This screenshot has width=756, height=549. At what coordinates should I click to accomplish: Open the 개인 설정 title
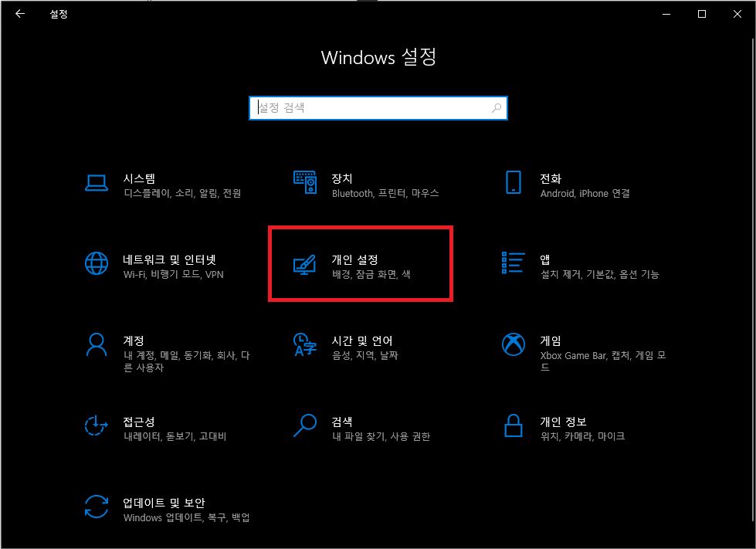pyautogui.click(x=354, y=259)
